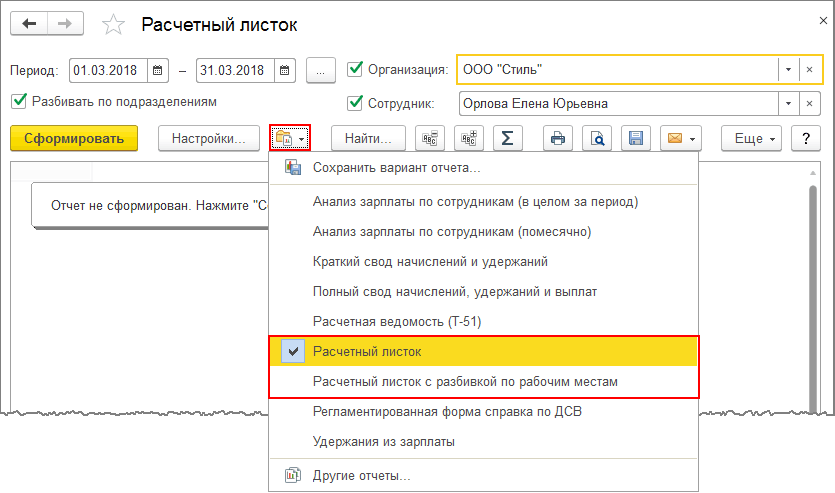Open period selection ellipsis button

tap(321, 70)
